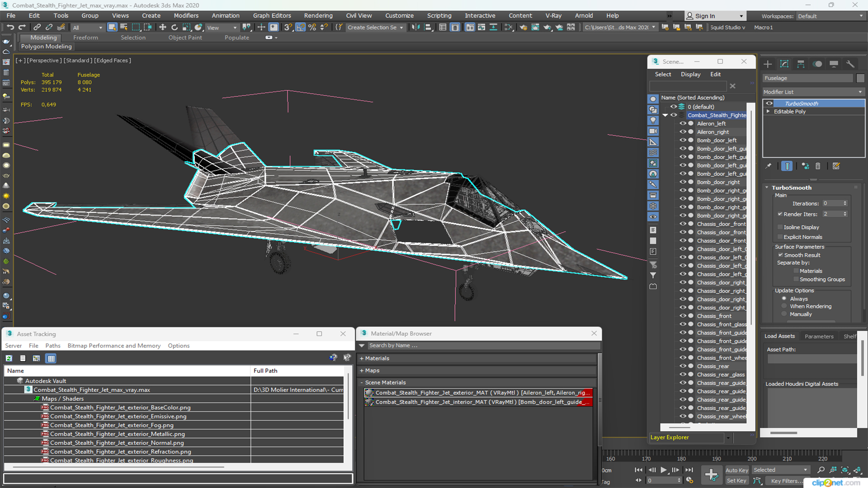Click the Undo arrow in main toolbar
The image size is (868, 488).
(x=10, y=27)
